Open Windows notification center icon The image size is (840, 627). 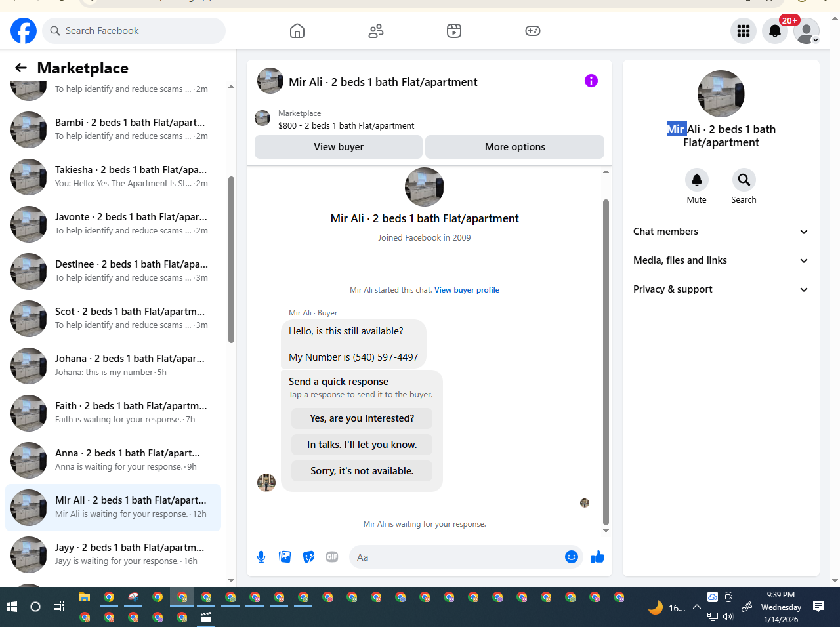(818, 607)
